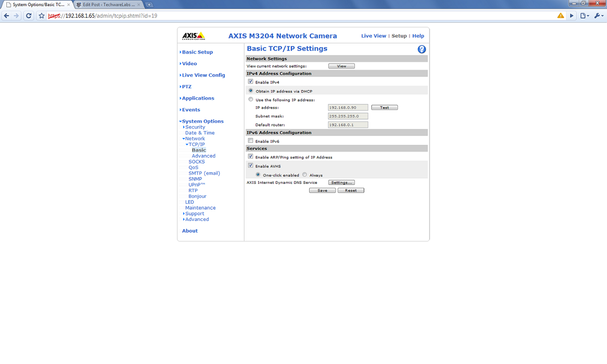Open the UPnP settings page
The image size is (607, 364).
(197, 185)
